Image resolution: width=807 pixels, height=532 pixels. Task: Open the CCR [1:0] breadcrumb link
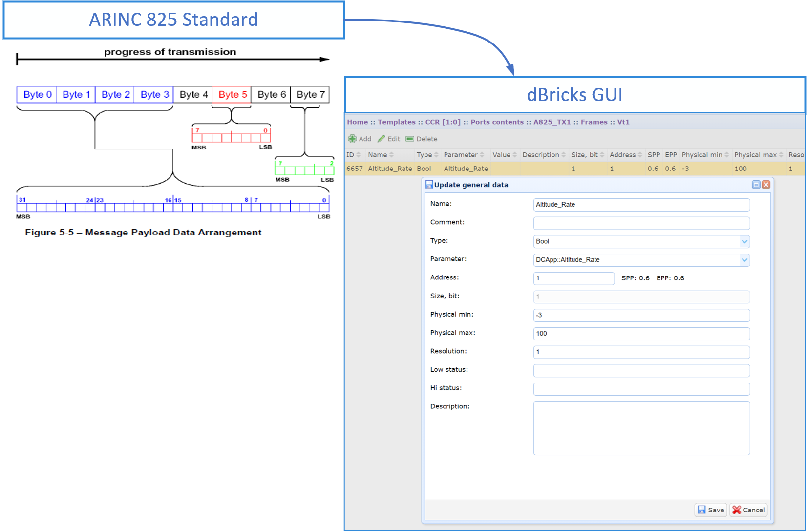click(x=443, y=122)
